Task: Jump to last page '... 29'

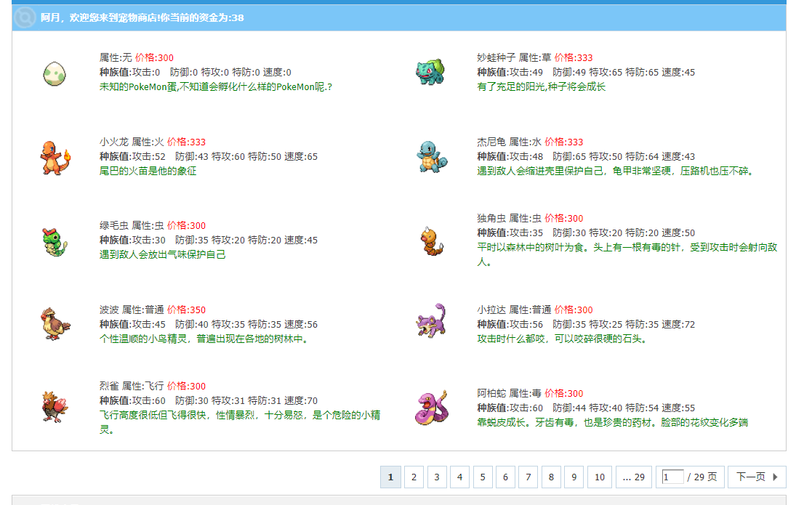Action: (633, 477)
